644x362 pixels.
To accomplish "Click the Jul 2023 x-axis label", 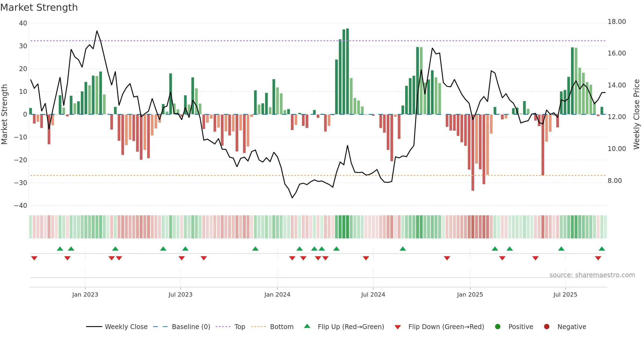I will 180,294.
